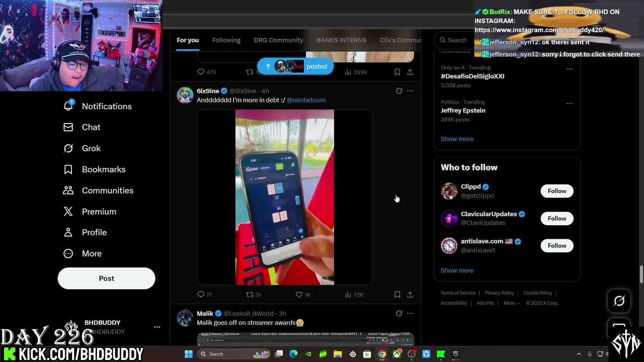Viewport: 644px width, 362px height.
Task: Open Microsoft Edge from the taskbar
Action: [x=293, y=354]
